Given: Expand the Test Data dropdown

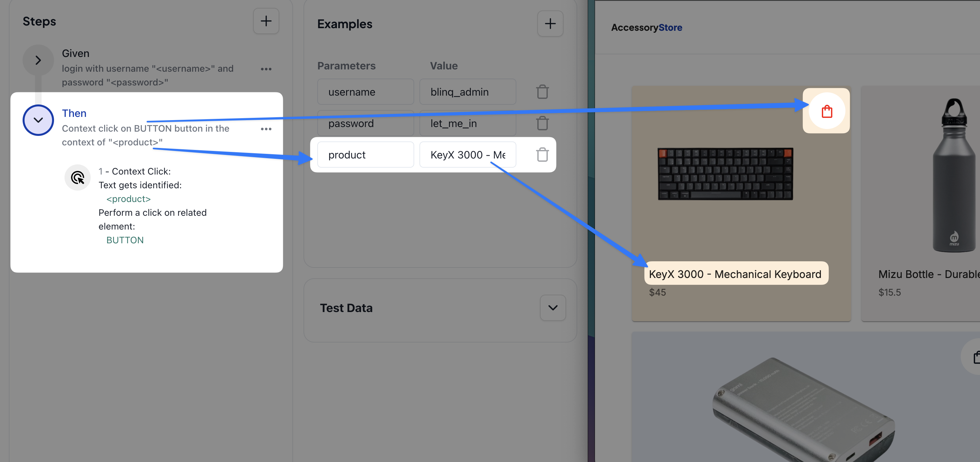Looking at the screenshot, I should point(552,307).
